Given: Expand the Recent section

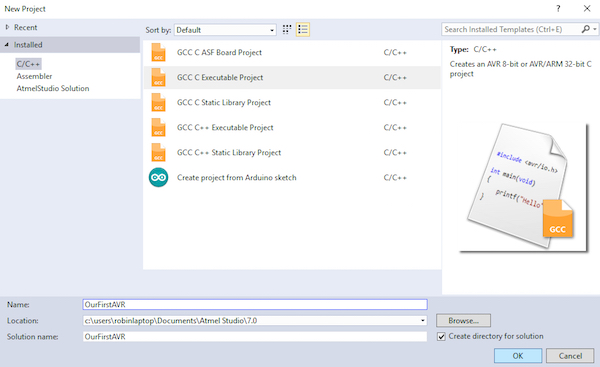Looking at the screenshot, I should [x=7, y=28].
